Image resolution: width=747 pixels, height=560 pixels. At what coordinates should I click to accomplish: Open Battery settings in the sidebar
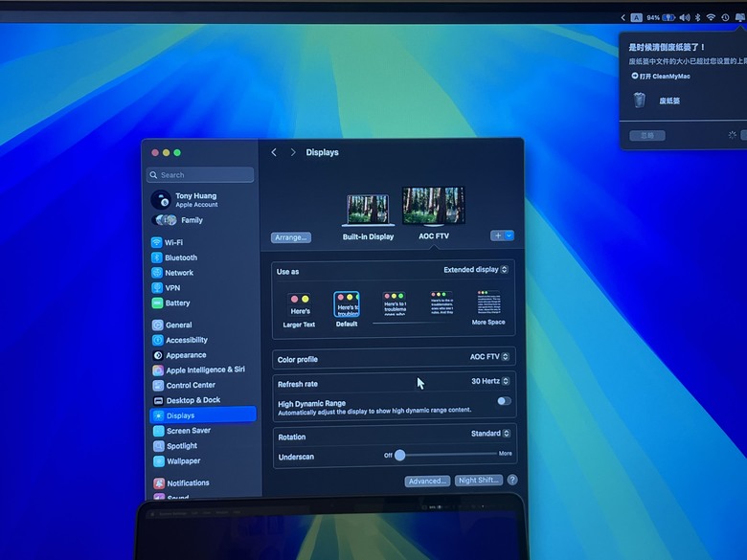(x=171, y=302)
